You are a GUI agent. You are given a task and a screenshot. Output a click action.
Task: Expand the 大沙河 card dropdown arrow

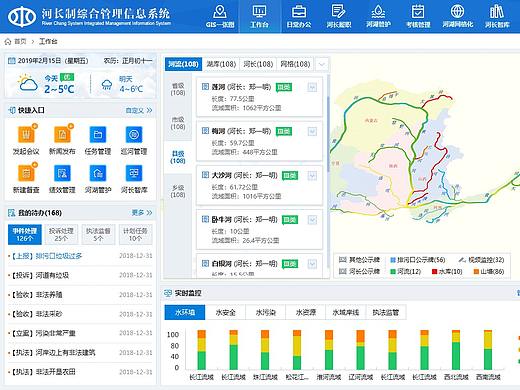click(312, 176)
